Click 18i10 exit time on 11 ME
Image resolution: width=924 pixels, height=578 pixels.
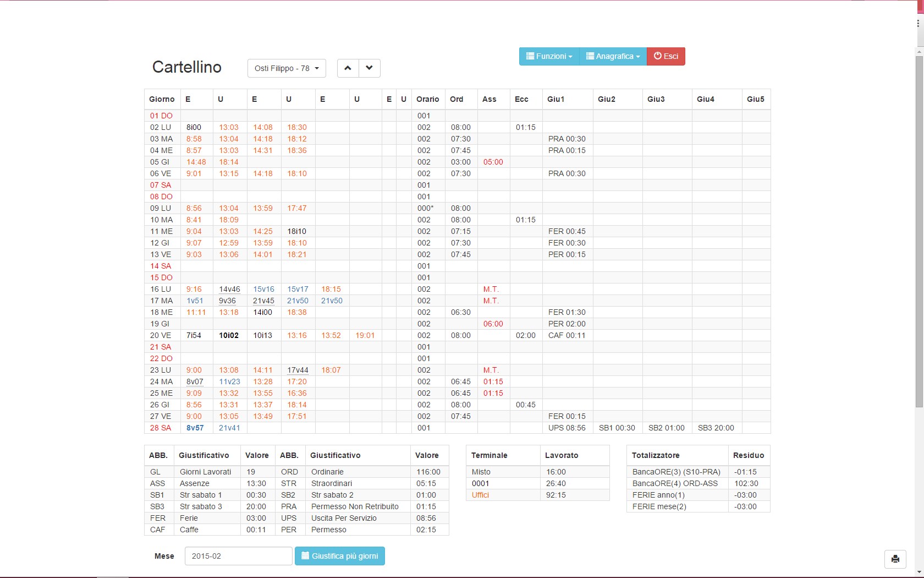click(x=297, y=231)
